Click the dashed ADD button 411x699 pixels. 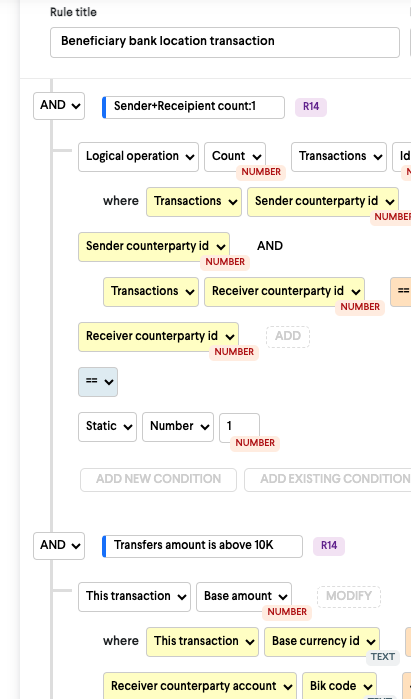[288, 337]
